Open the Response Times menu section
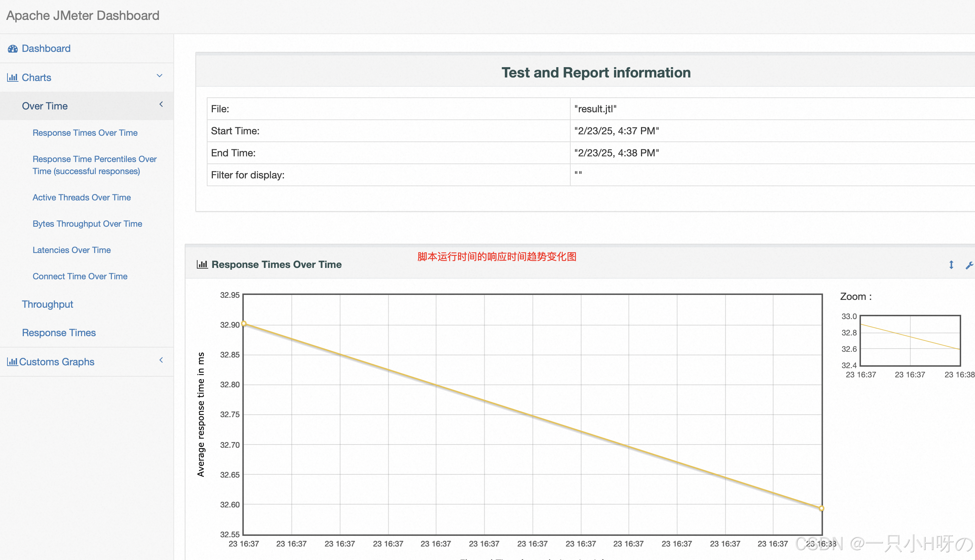 (59, 333)
